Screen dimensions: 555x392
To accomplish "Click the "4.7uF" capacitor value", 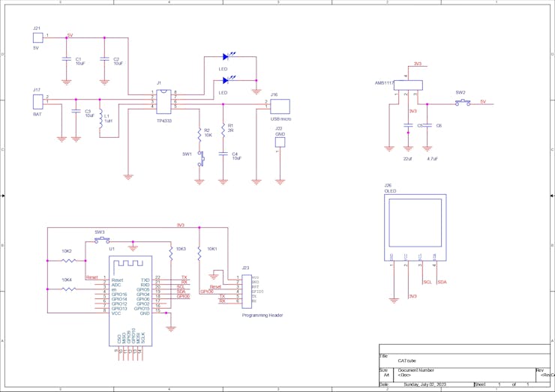I will click(432, 159).
